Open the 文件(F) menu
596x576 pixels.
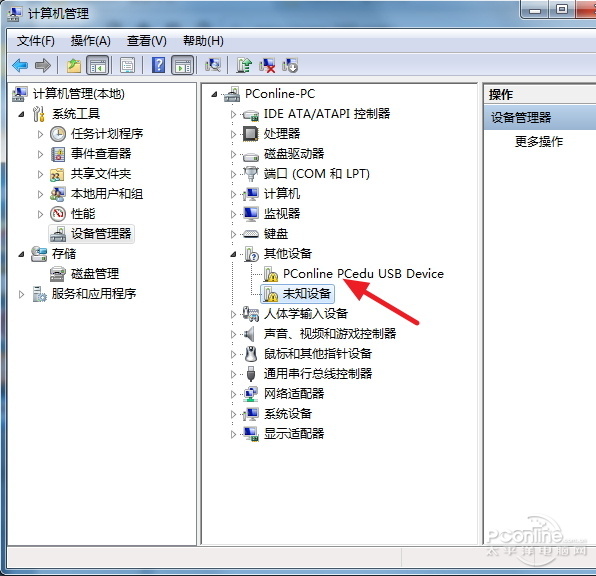click(x=36, y=41)
